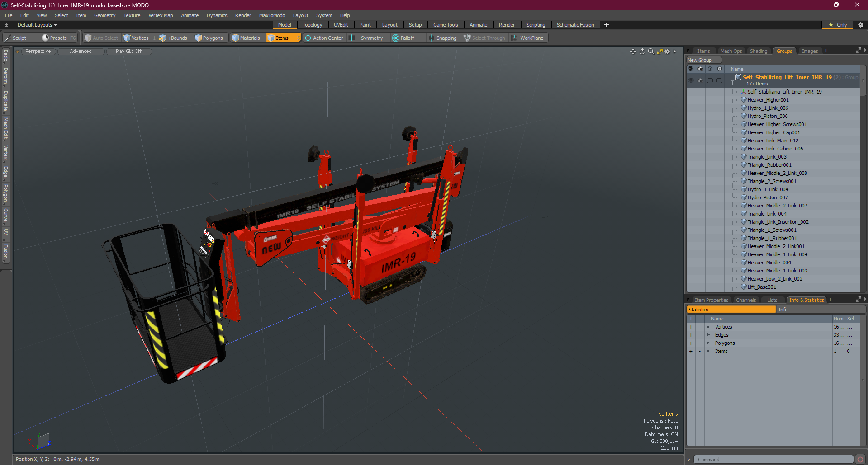Click the render camera column header icon

point(701,69)
